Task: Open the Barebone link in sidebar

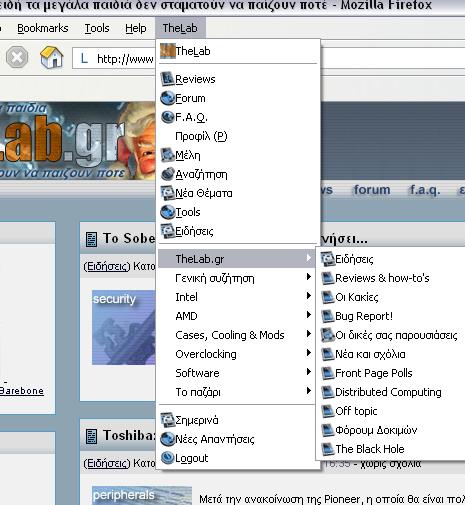Action: pyautogui.click(x=22, y=391)
